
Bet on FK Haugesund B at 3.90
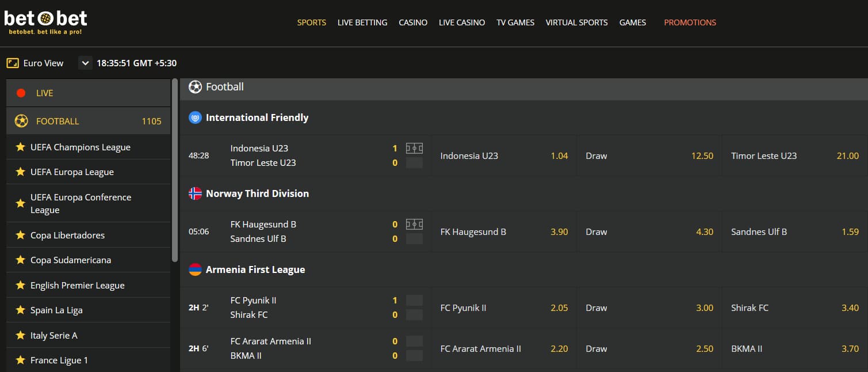pos(504,231)
